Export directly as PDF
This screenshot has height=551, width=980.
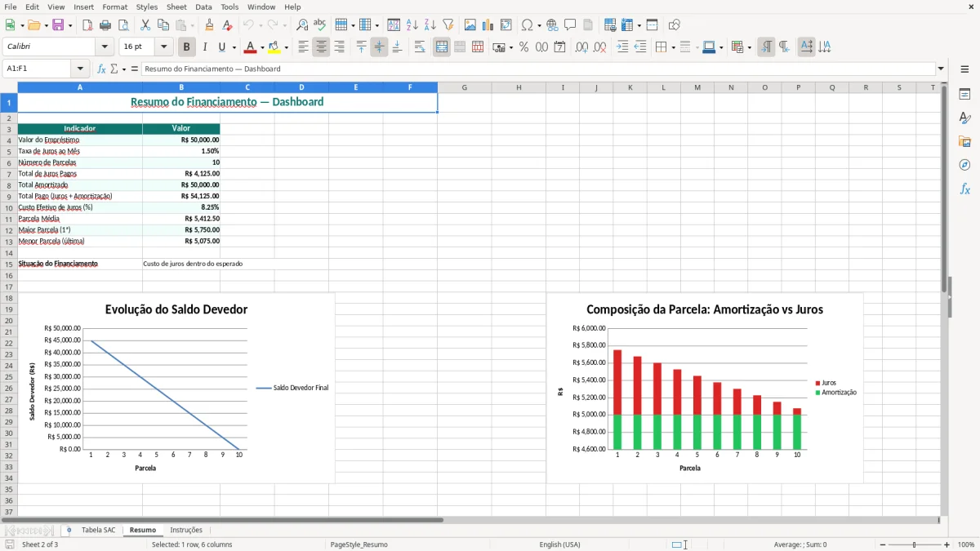(87, 25)
